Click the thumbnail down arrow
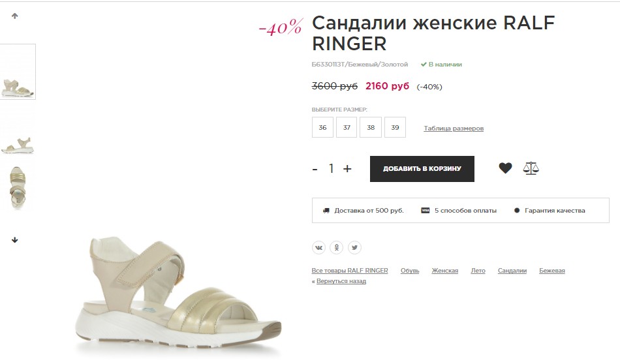The height and width of the screenshot is (364, 620). pyautogui.click(x=14, y=240)
